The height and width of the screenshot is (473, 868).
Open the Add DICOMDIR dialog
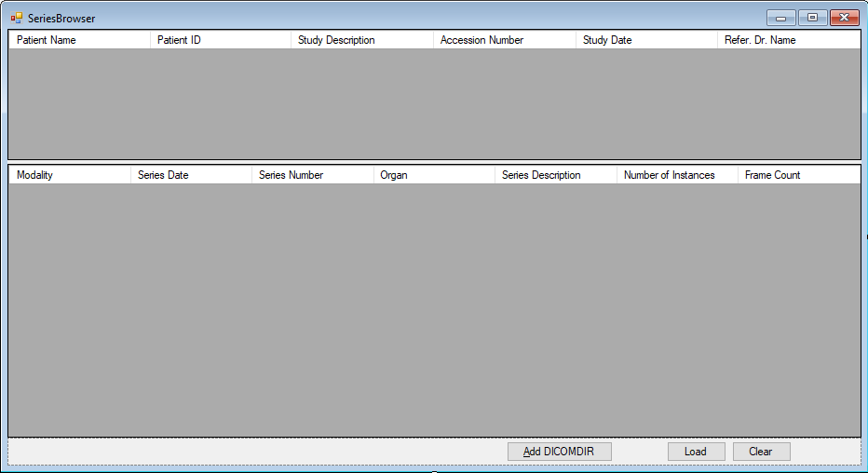[560, 452]
